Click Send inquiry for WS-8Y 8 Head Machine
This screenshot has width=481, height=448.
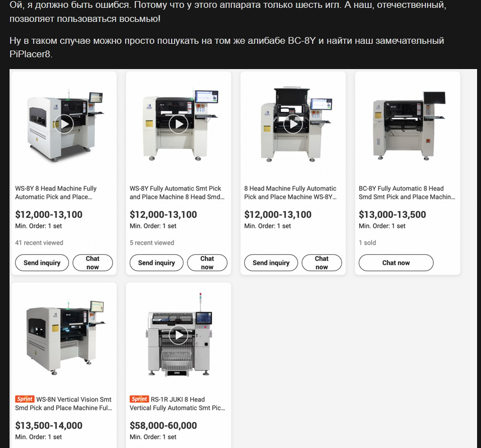tap(42, 263)
